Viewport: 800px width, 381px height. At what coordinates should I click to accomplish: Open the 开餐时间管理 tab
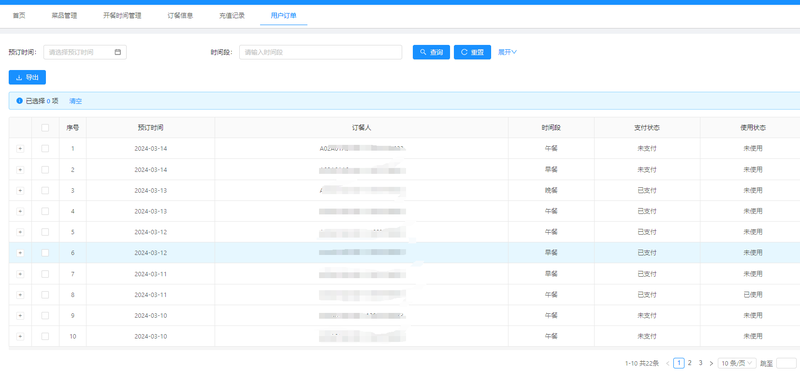(x=122, y=15)
